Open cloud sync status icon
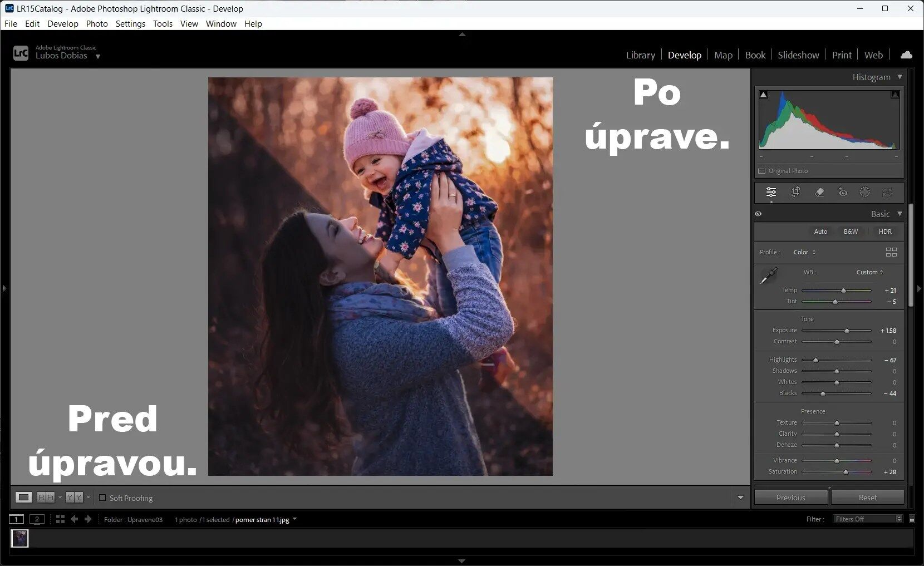This screenshot has width=924, height=566. pos(906,55)
